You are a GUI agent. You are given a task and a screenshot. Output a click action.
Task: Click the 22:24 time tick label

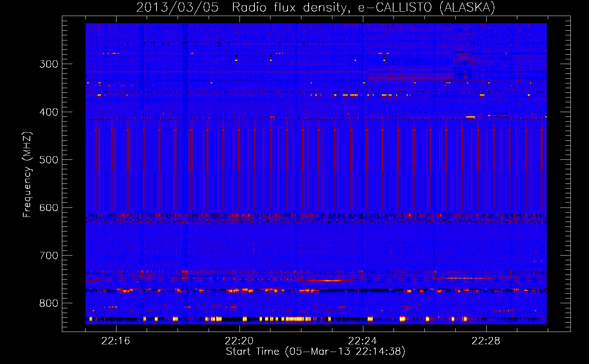(363, 341)
